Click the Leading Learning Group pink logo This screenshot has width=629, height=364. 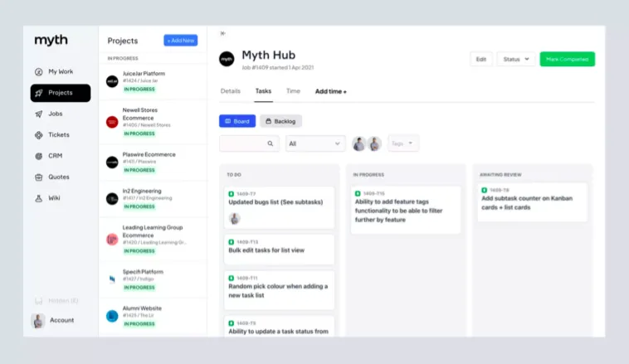112,240
